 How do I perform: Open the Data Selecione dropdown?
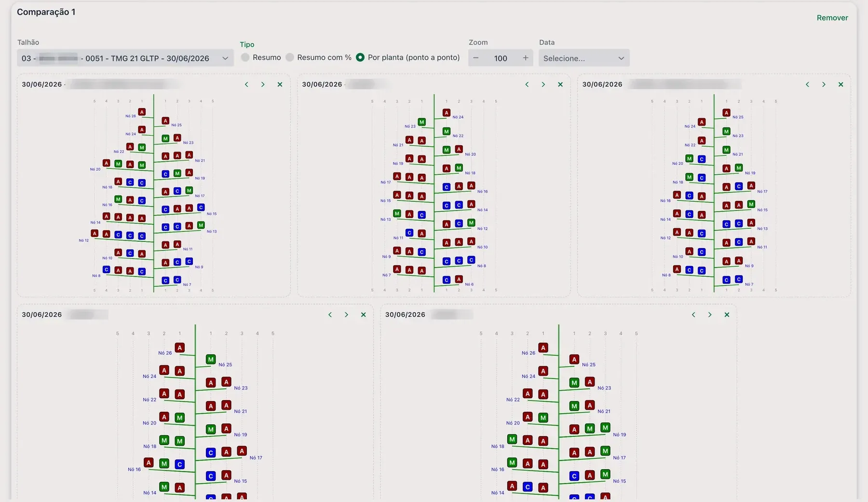click(x=584, y=58)
